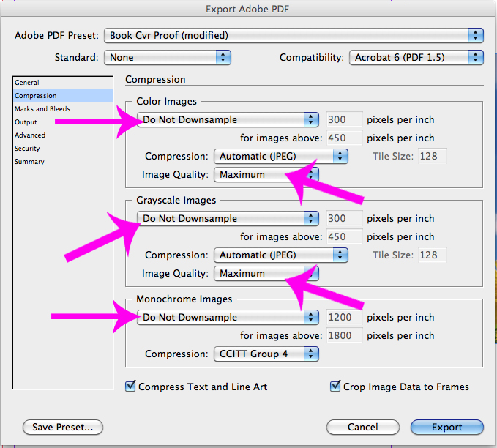Click Grayscale Images Tile Size field
This screenshot has height=448, width=497.
pos(432,255)
